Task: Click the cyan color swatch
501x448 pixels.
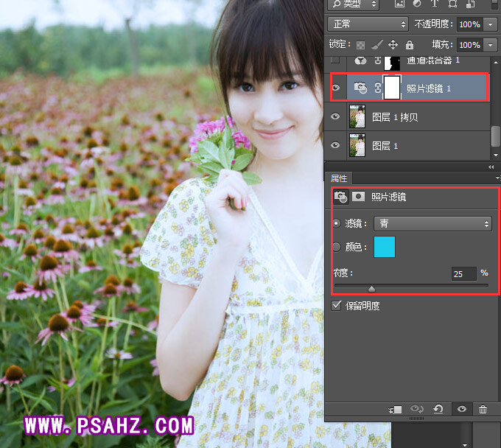Action: [x=385, y=248]
